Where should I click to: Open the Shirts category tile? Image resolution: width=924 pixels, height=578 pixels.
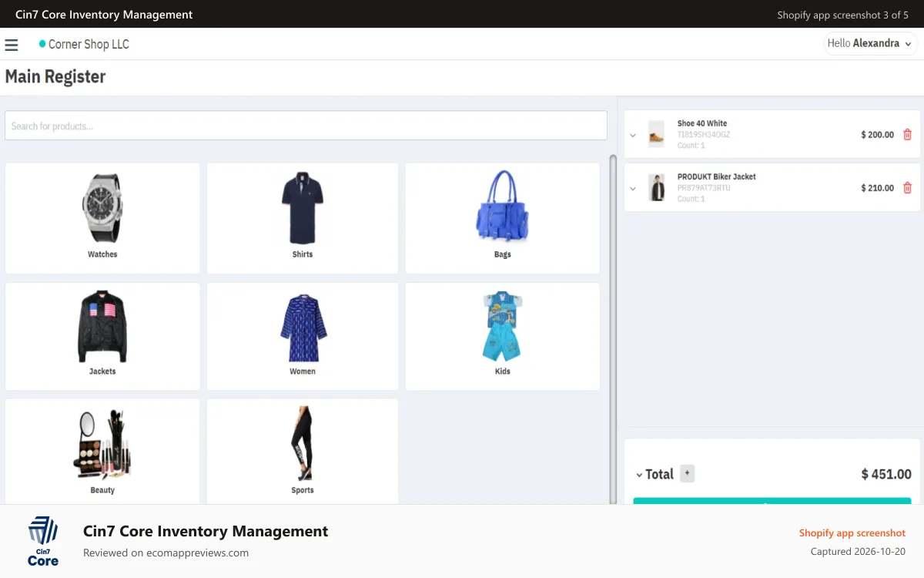tap(303, 218)
